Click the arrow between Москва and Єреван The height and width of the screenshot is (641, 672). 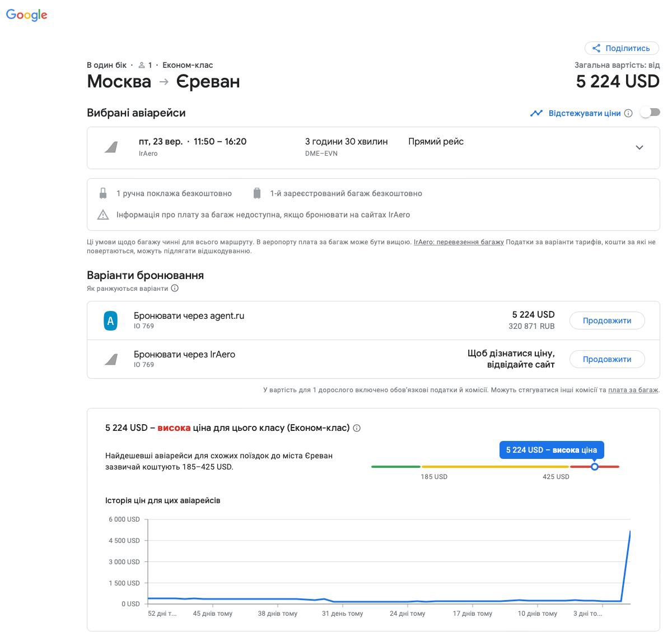tap(164, 82)
